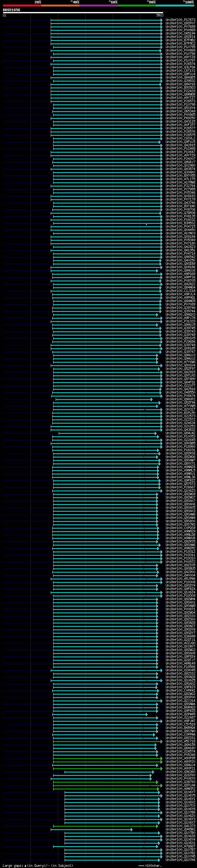
Task: Select the UniRef100_P26577 label
Action: 180,128
